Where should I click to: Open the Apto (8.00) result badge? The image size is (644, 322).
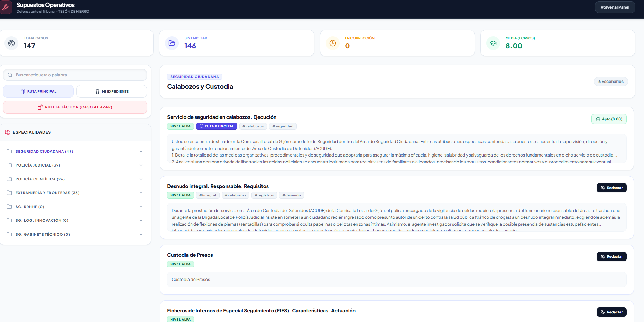(609, 119)
